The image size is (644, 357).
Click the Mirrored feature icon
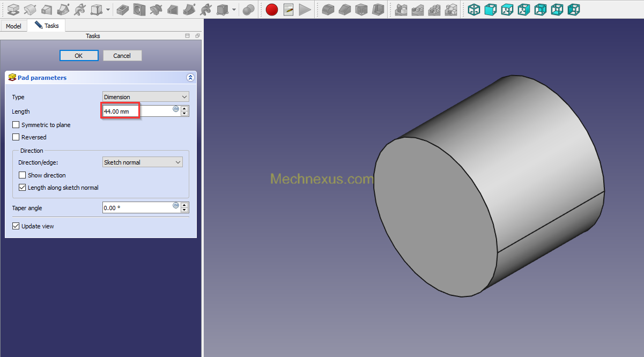coord(401,9)
